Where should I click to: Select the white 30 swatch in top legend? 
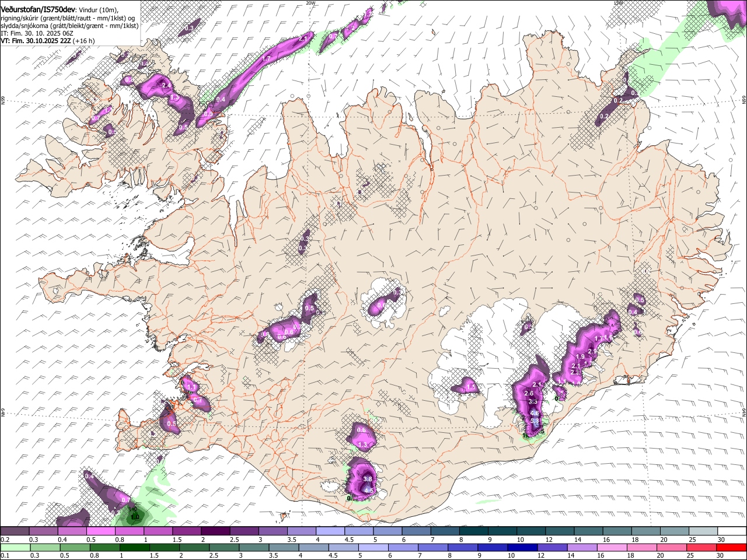pyautogui.click(x=731, y=531)
